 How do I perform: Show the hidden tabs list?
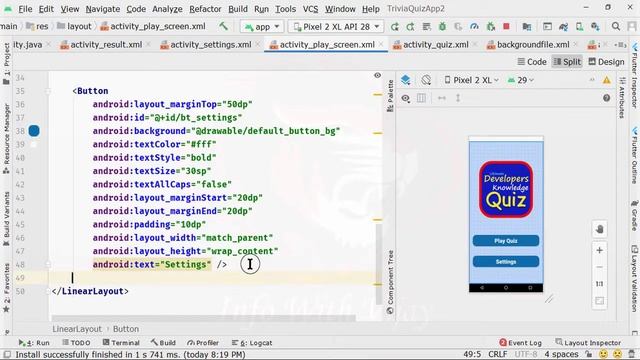(620, 44)
